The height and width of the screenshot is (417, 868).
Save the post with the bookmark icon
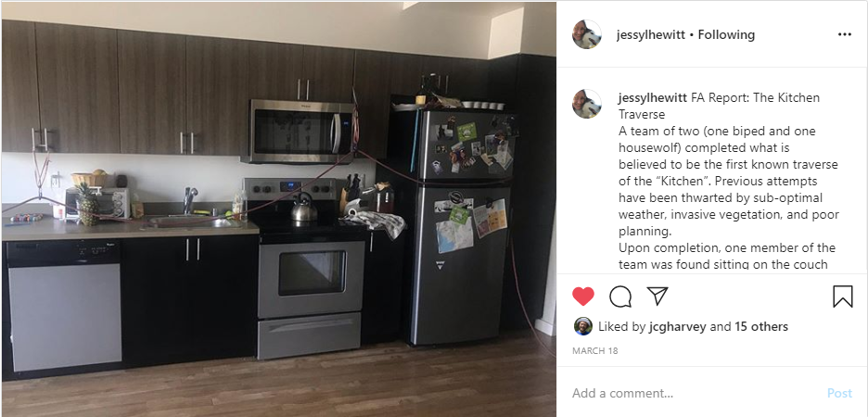(843, 297)
